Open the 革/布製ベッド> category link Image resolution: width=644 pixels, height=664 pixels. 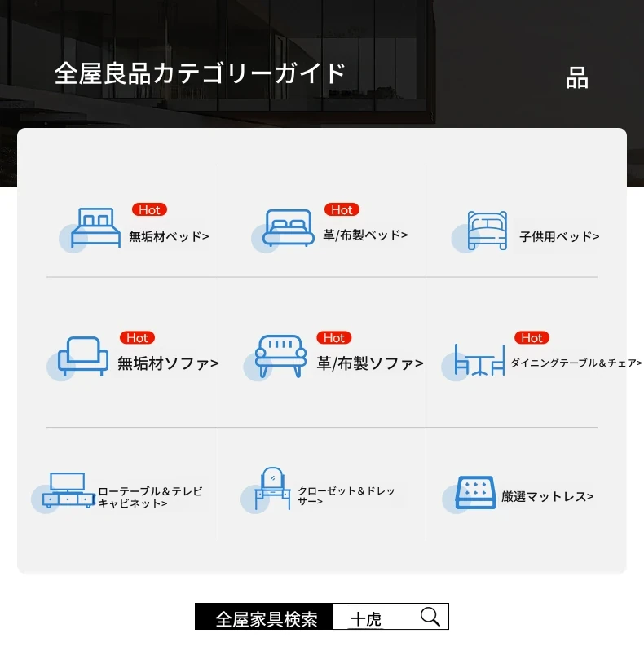click(365, 235)
